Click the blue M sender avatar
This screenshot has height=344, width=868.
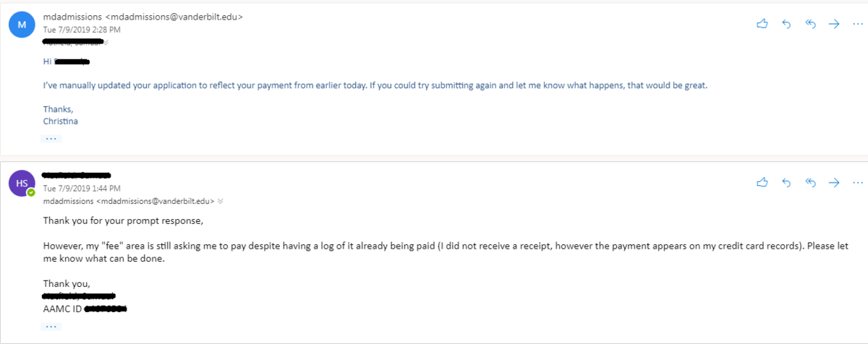coord(21,24)
